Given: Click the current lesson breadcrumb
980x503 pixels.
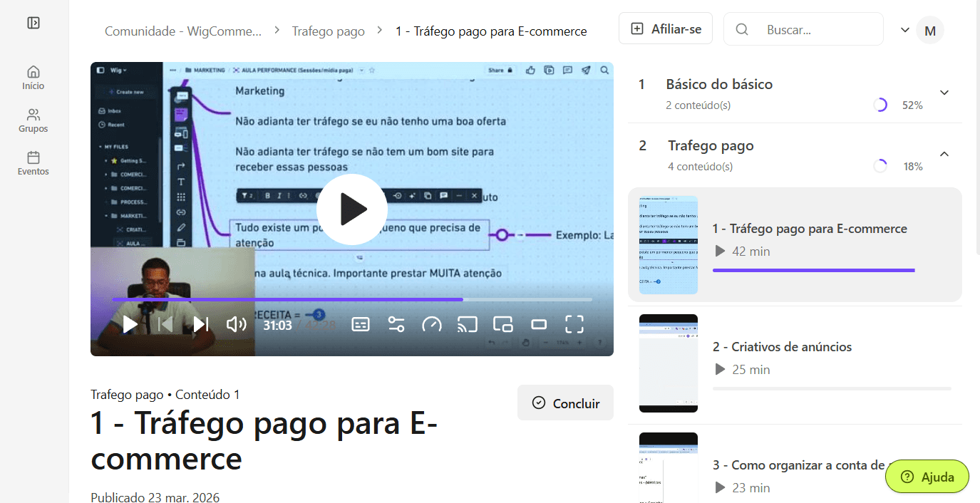Looking at the screenshot, I should pos(491,31).
